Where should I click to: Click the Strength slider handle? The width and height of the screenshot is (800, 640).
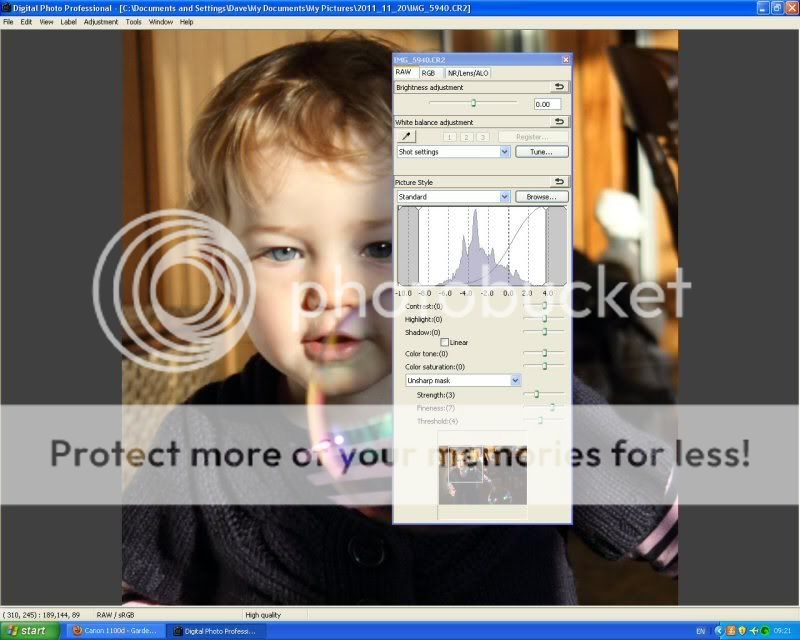click(x=536, y=395)
